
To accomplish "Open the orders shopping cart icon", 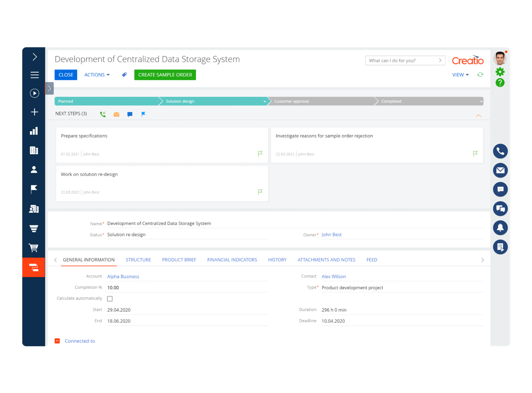I will coord(33,248).
